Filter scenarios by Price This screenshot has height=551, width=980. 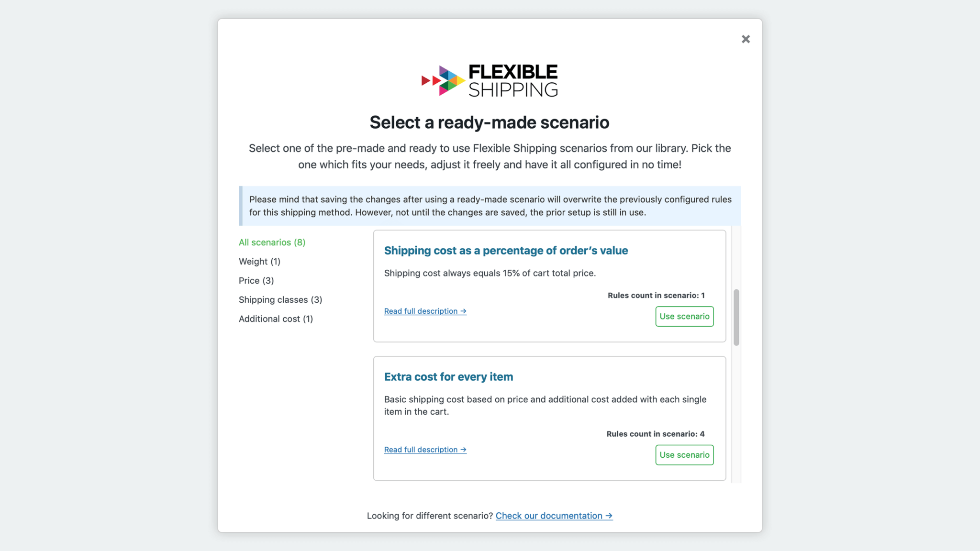[x=256, y=280]
